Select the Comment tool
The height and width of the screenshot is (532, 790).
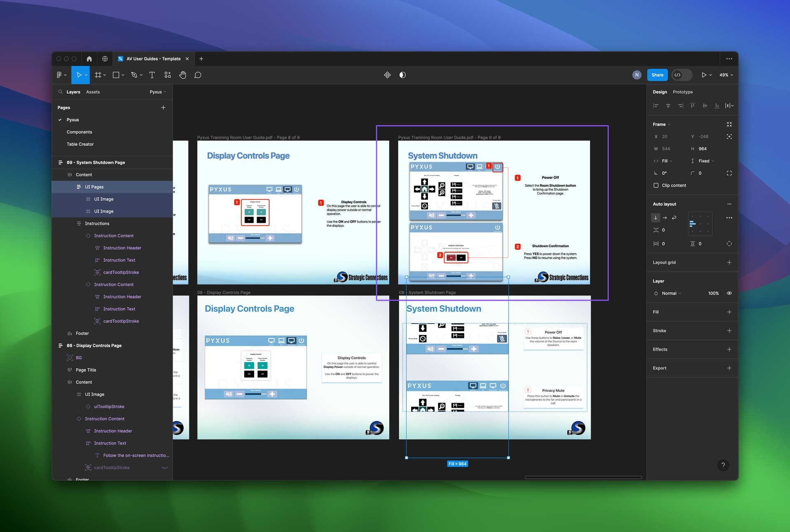point(198,75)
